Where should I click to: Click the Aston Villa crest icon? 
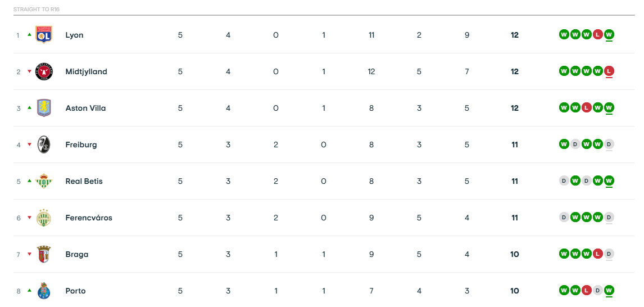coord(44,108)
